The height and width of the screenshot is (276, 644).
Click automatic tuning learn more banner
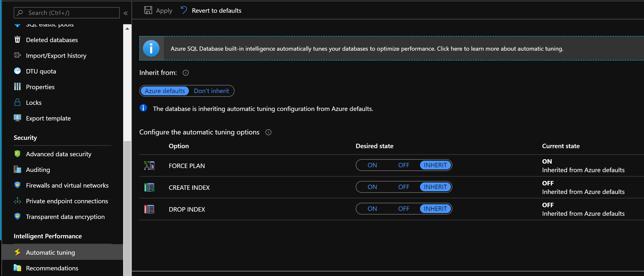(367, 49)
